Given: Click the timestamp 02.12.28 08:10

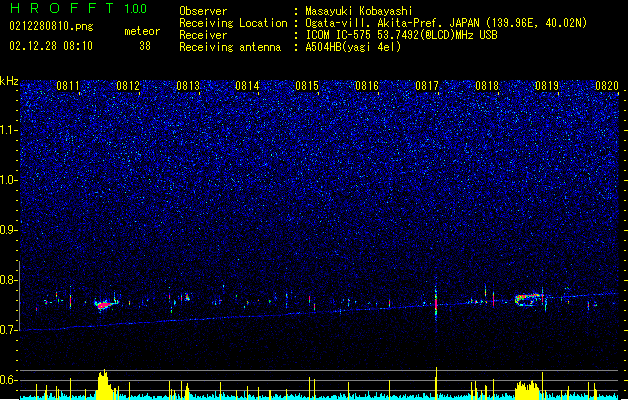Looking at the screenshot, I should (x=51, y=46).
